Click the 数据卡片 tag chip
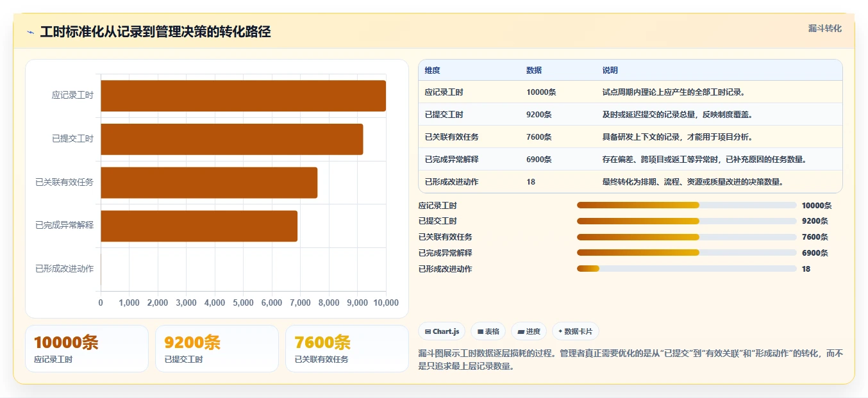The height and width of the screenshot is (398, 868). tap(576, 331)
